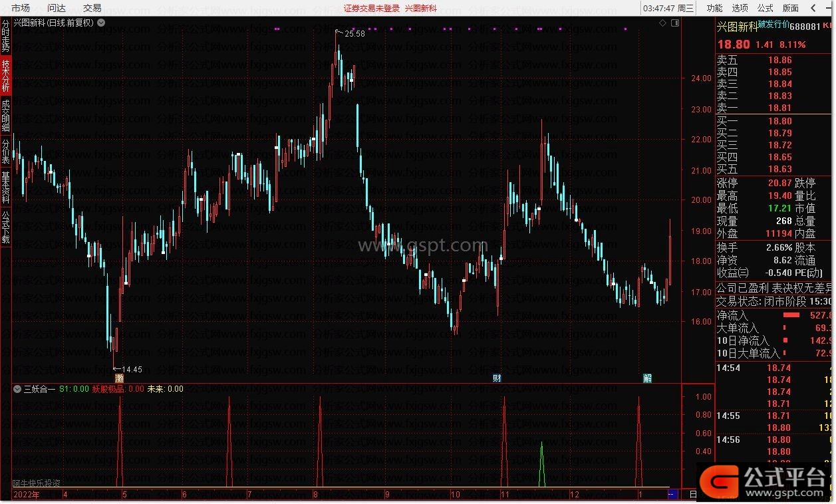Click the 激 marker below the chart
The height and width of the screenshot is (504, 836).
(x=119, y=378)
